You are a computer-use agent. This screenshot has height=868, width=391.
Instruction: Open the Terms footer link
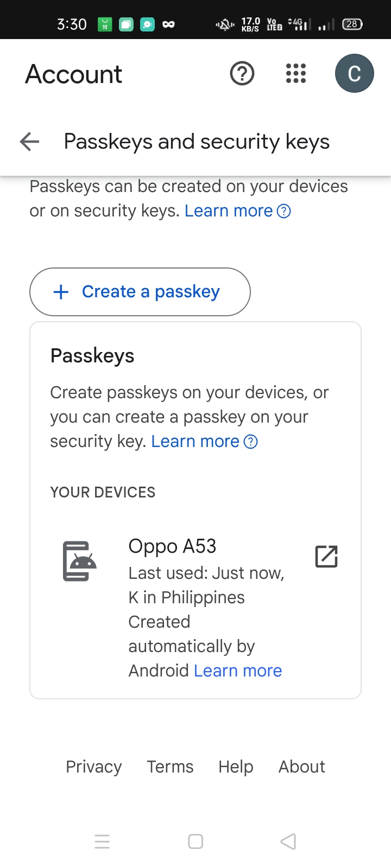170,767
